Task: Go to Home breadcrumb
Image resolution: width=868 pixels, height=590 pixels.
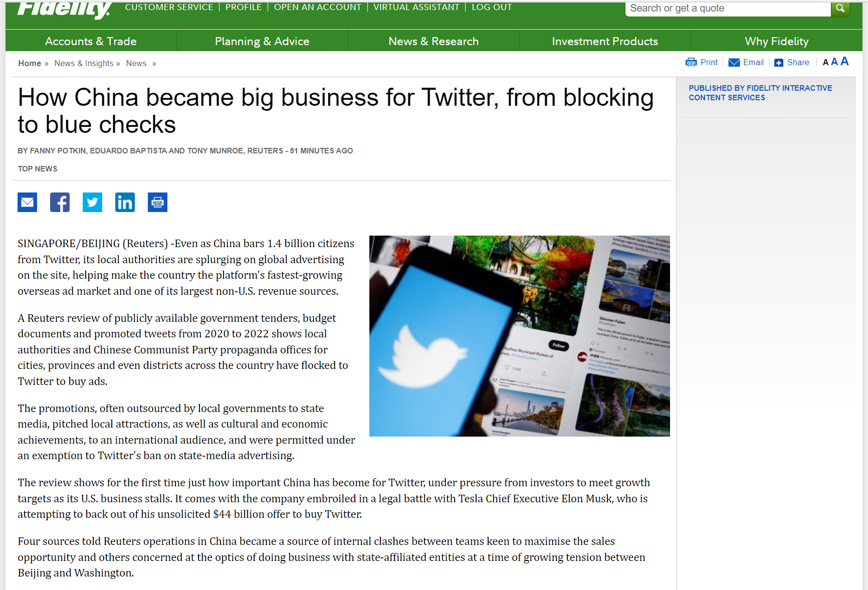Action: coord(30,63)
